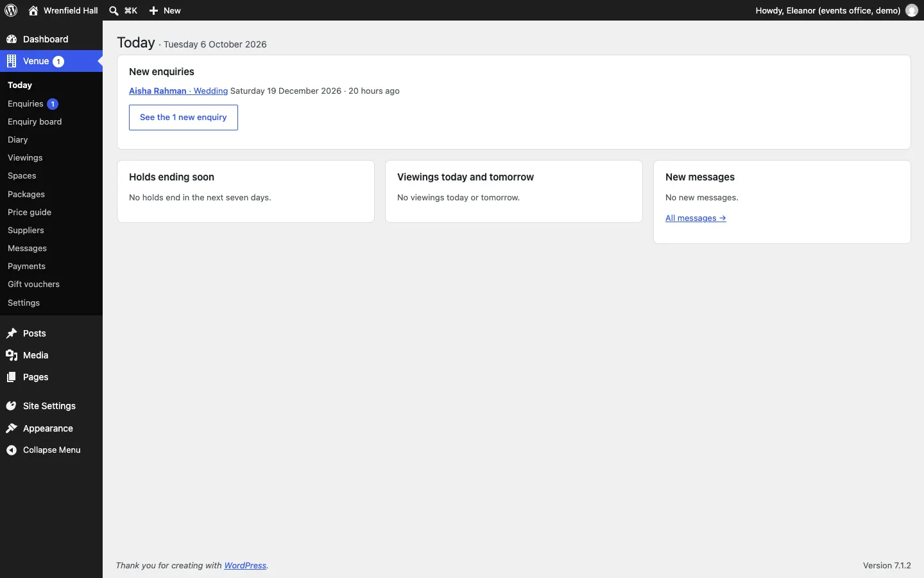
Task: Click Howdy, Eleanor account menu text
Action: [x=828, y=11]
